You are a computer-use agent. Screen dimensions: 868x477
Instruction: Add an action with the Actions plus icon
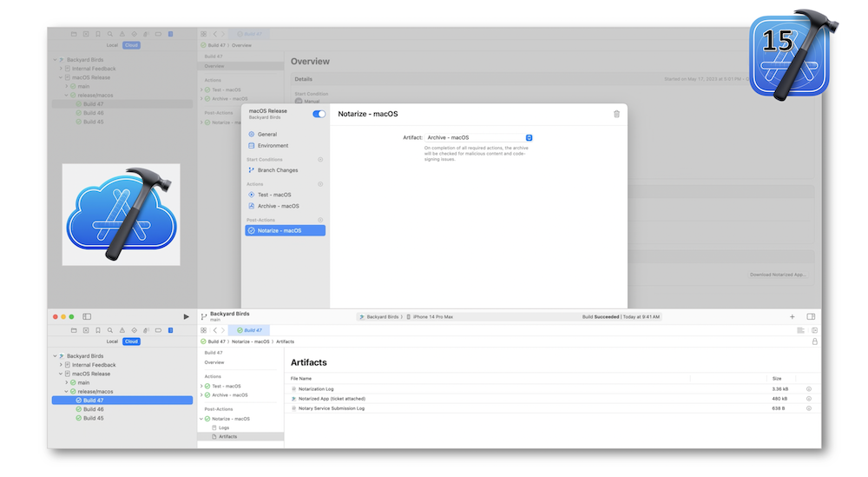320,184
